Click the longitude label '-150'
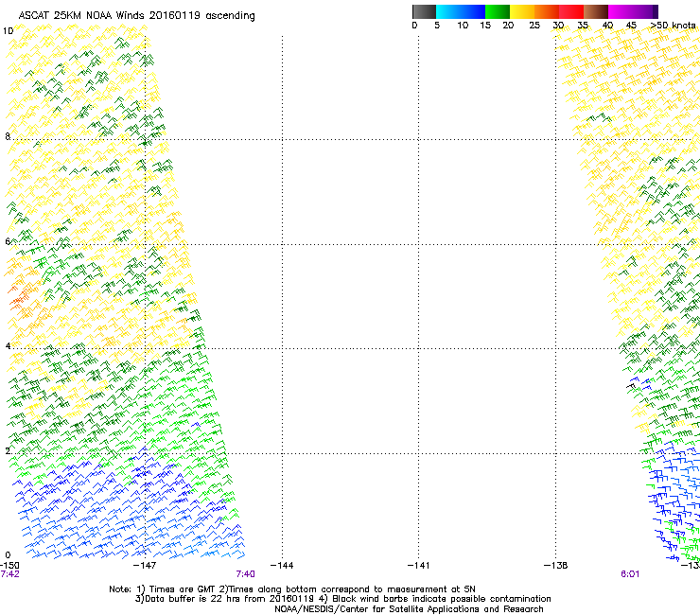The width and height of the screenshot is (700, 615). (x=9, y=566)
